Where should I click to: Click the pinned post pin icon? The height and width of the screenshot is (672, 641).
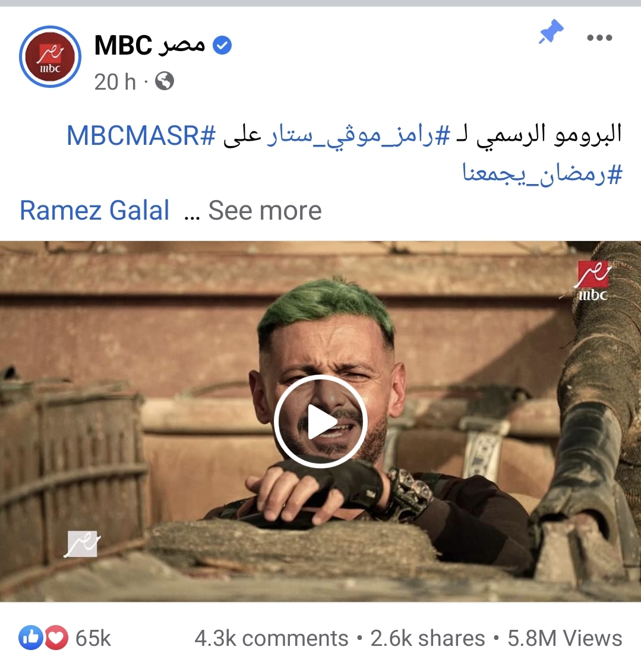(x=551, y=31)
